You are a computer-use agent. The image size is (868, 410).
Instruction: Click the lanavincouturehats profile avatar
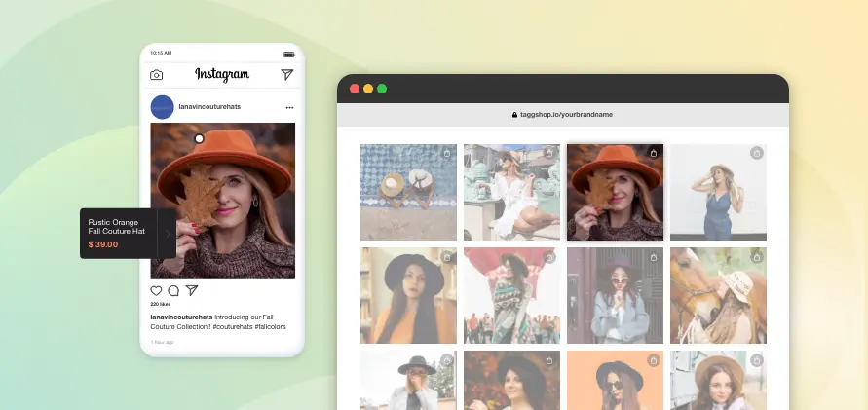pyautogui.click(x=162, y=106)
